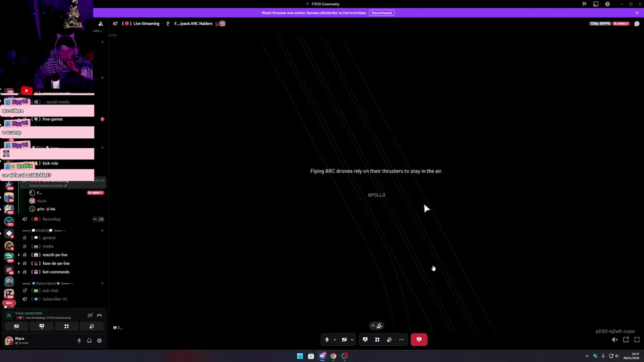Click Mara user avatar

tap(9, 341)
